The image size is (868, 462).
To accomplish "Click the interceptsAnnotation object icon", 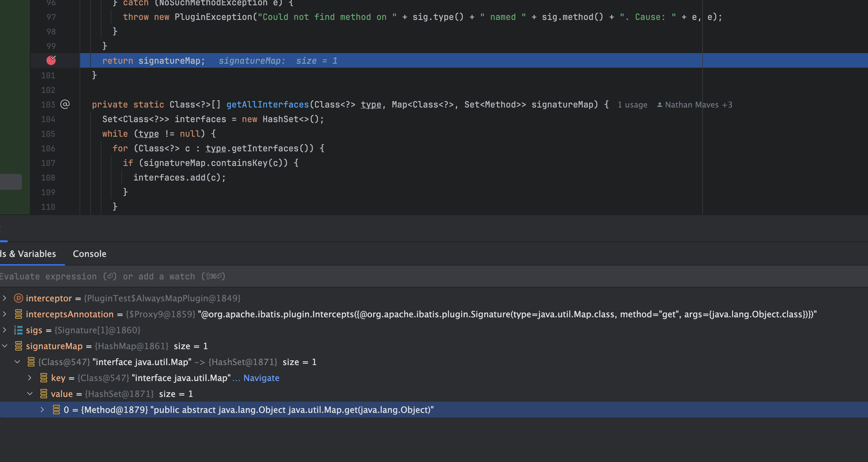I will 18,314.
